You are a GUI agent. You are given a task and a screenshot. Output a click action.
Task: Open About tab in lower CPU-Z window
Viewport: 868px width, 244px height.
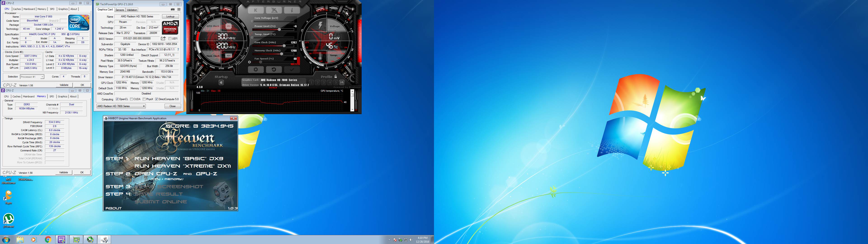(x=73, y=96)
